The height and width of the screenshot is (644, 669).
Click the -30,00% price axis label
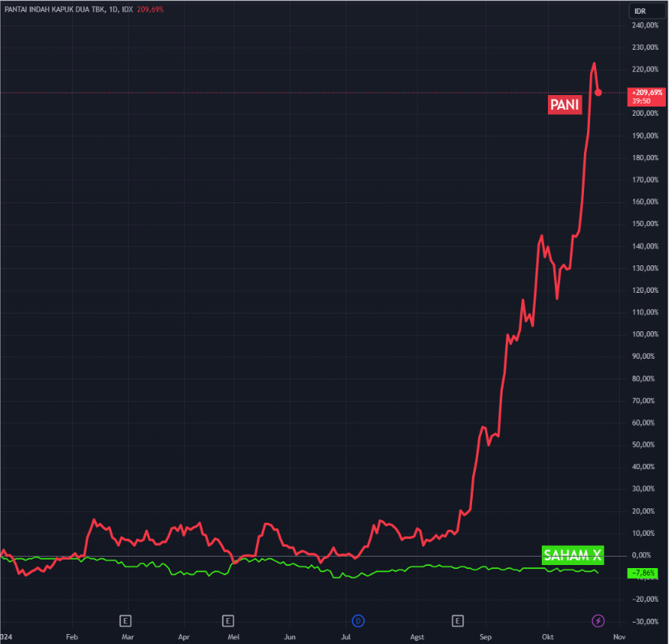pyautogui.click(x=645, y=622)
